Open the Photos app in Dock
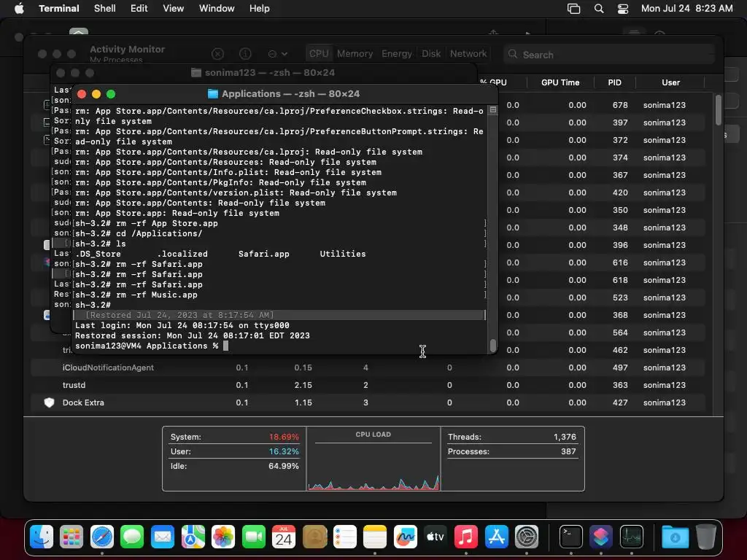This screenshot has height=560, width=747. click(223, 537)
